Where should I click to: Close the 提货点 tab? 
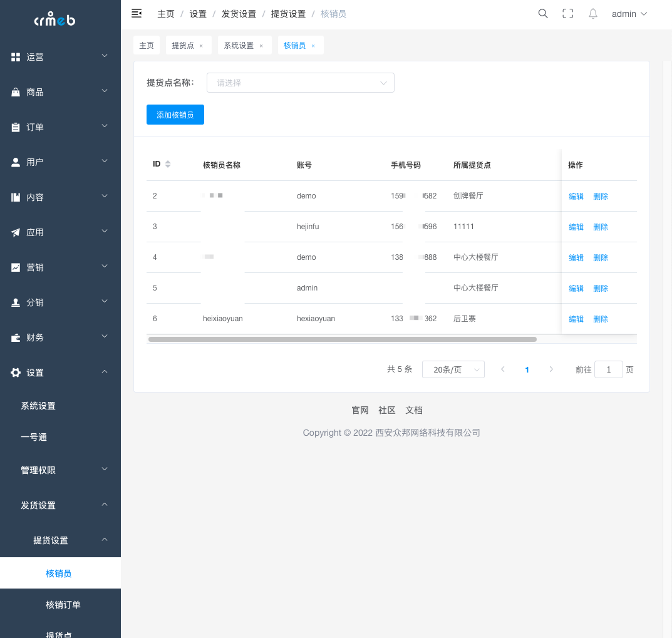[x=201, y=46]
